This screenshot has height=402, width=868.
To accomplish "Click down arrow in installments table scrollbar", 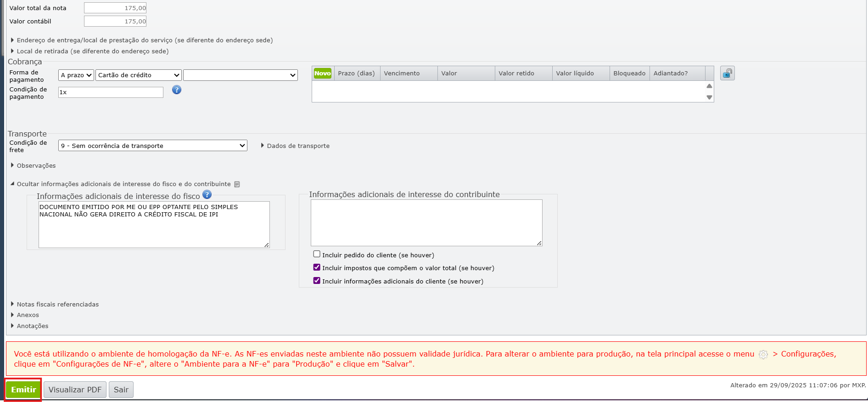I will [x=709, y=97].
